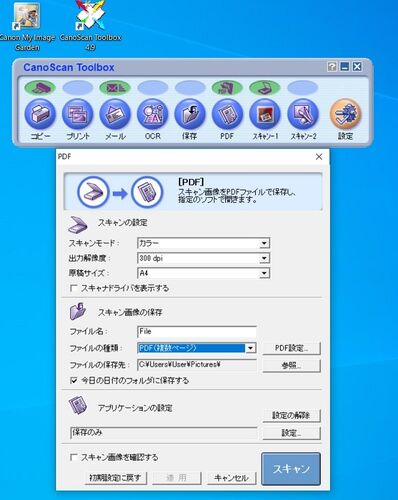Click the application field showing 保存のみ

pyautogui.click(x=164, y=433)
